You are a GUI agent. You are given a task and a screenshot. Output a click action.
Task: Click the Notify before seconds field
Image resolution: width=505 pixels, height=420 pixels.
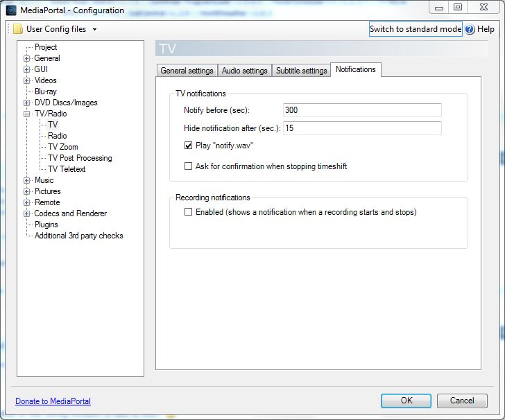pos(362,110)
